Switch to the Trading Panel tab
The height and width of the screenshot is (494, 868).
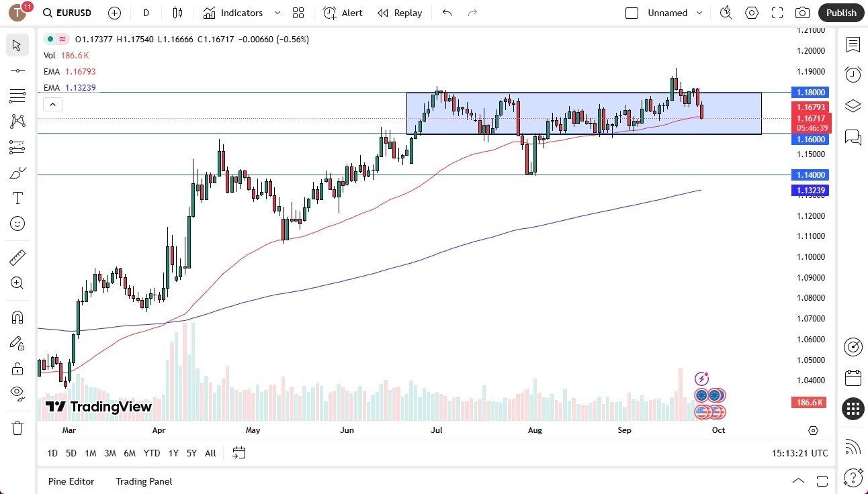pyautogui.click(x=143, y=481)
